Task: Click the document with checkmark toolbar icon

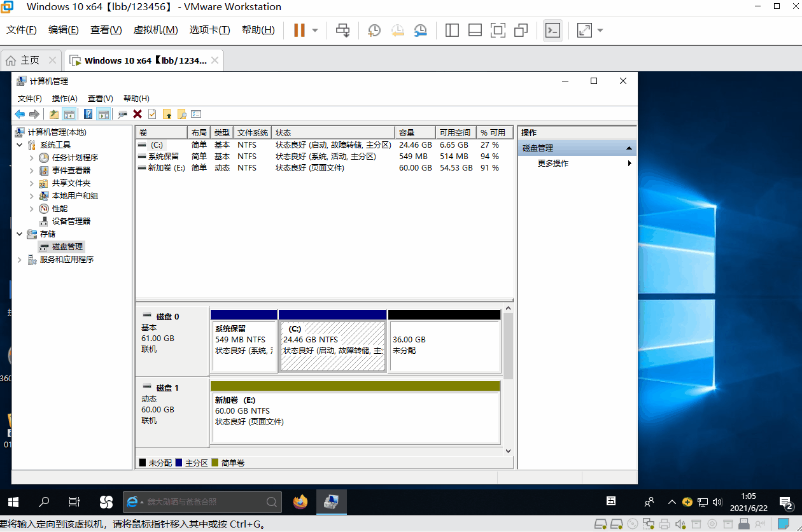Action: click(152, 114)
